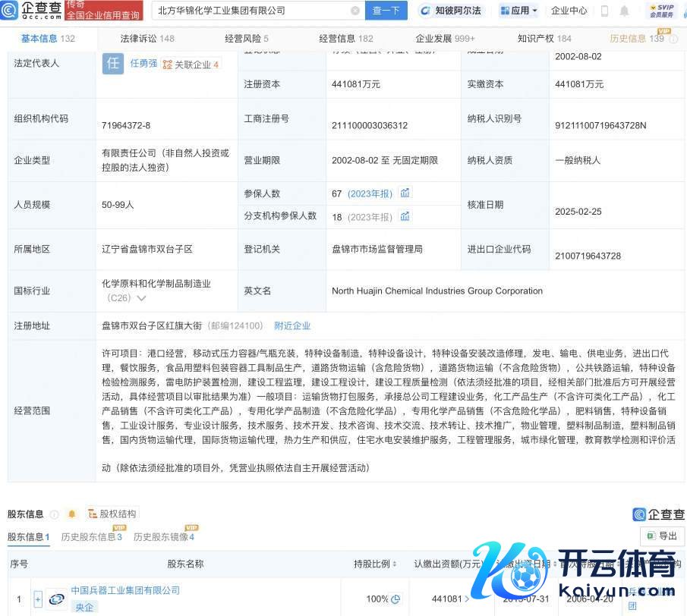The width and height of the screenshot is (687, 616).
Task: Click the shareholding pie icon beside 100%
Action: [395, 599]
